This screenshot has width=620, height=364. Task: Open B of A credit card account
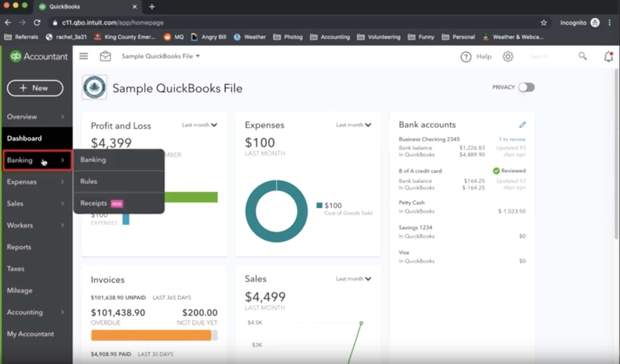(x=420, y=171)
